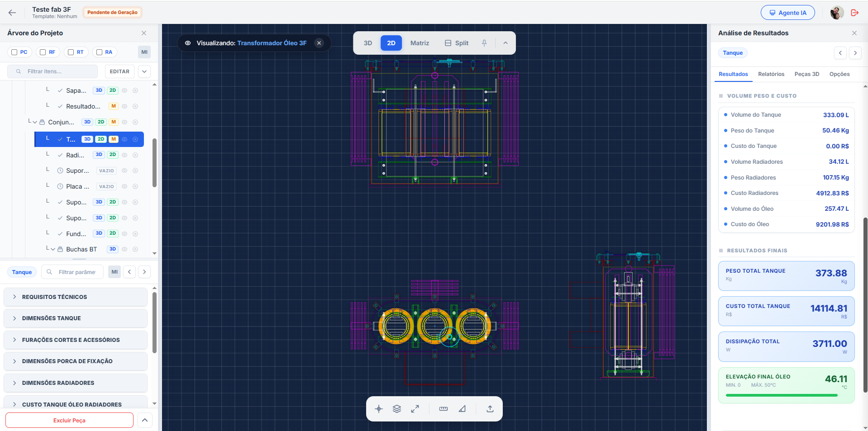Click the logout icon at top right

pos(854,13)
